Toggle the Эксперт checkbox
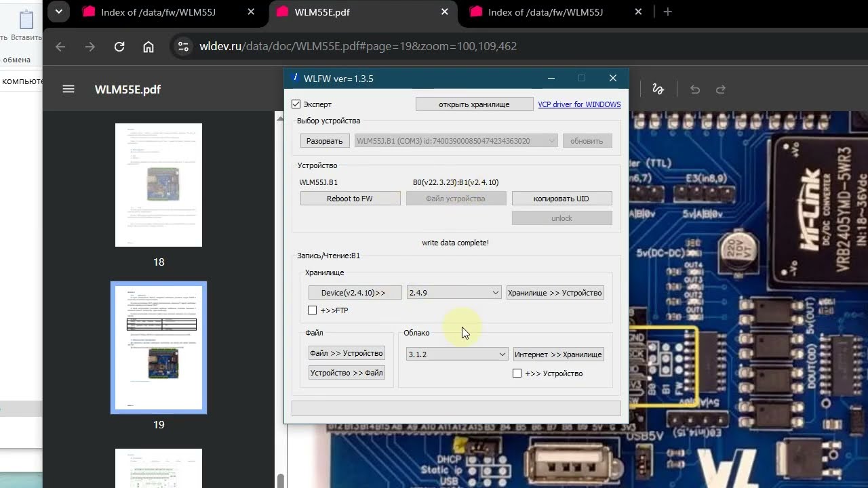The image size is (868, 488). click(296, 104)
